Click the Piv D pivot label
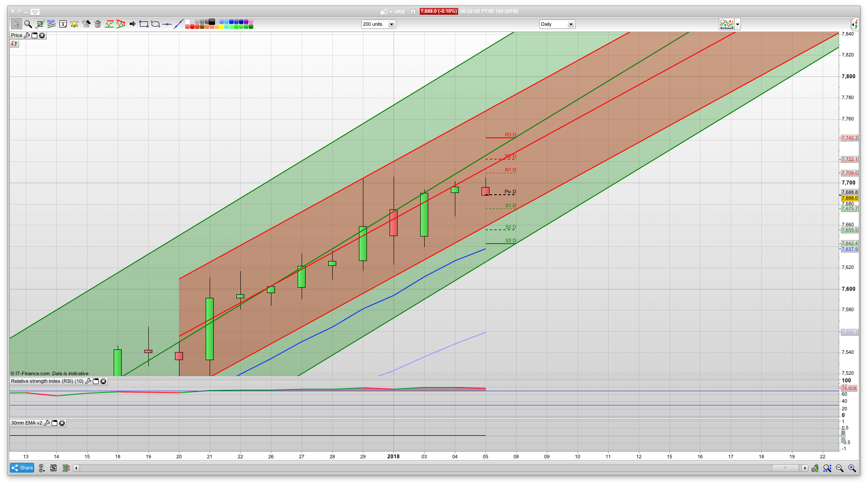This screenshot has width=868, height=485. [510, 192]
